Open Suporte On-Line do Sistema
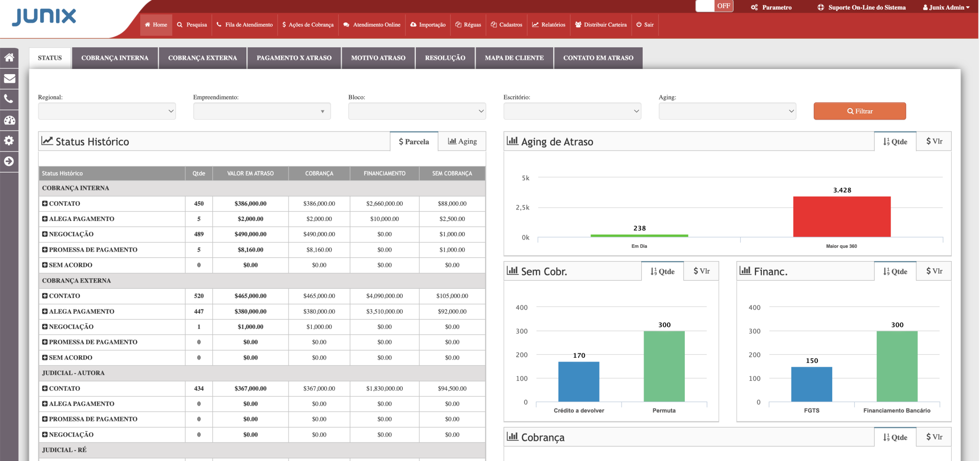This screenshot has width=980, height=461. [861, 7]
